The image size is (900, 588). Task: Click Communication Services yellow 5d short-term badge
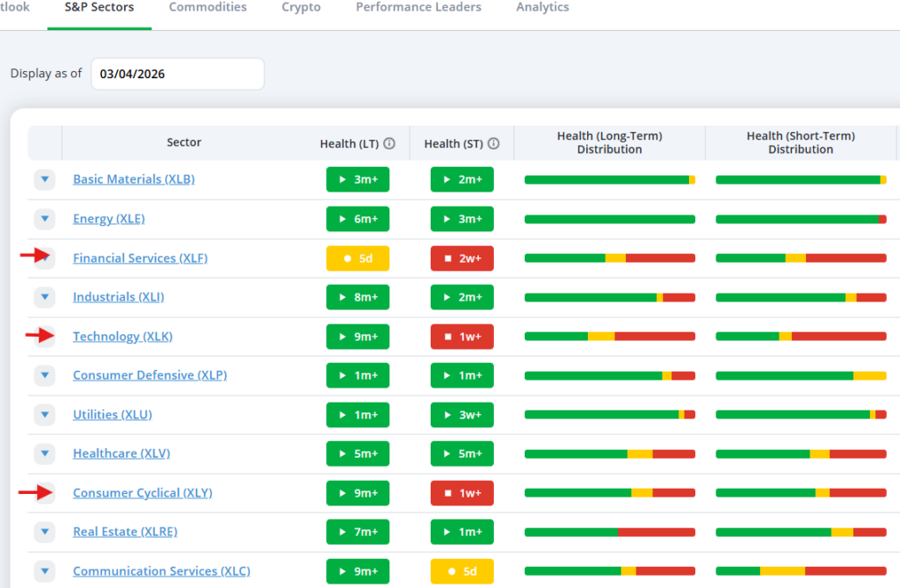[461, 571]
